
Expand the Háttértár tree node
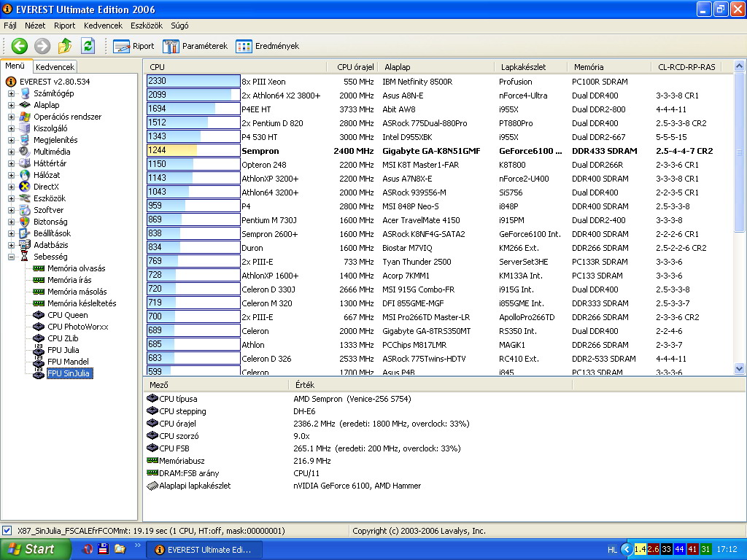[x=11, y=163]
